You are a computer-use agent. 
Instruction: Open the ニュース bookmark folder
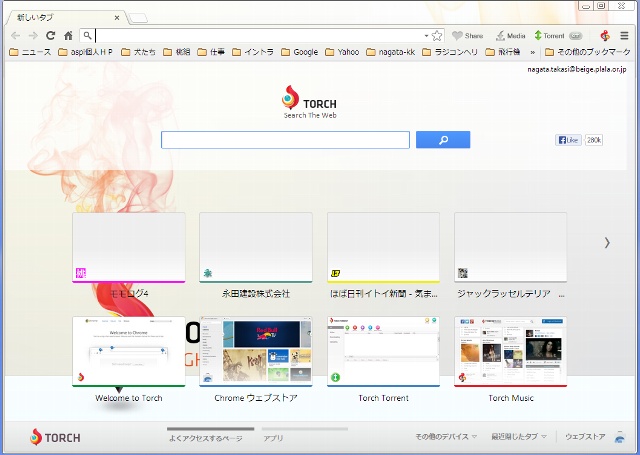click(x=31, y=52)
